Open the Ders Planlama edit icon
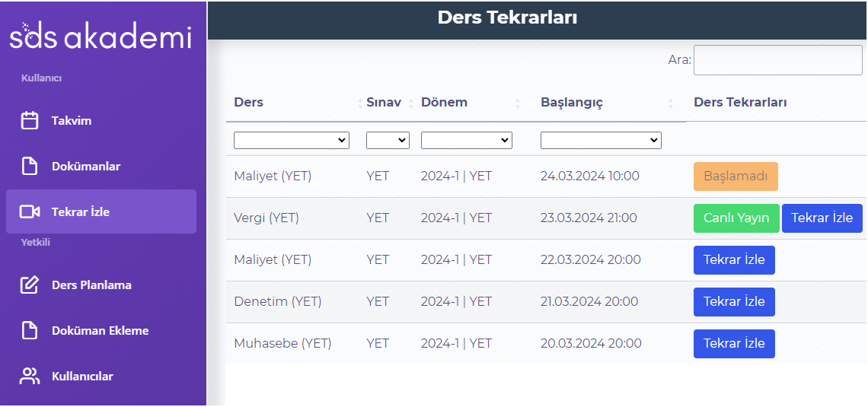The width and height of the screenshot is (868, 407). coord(30,285)
